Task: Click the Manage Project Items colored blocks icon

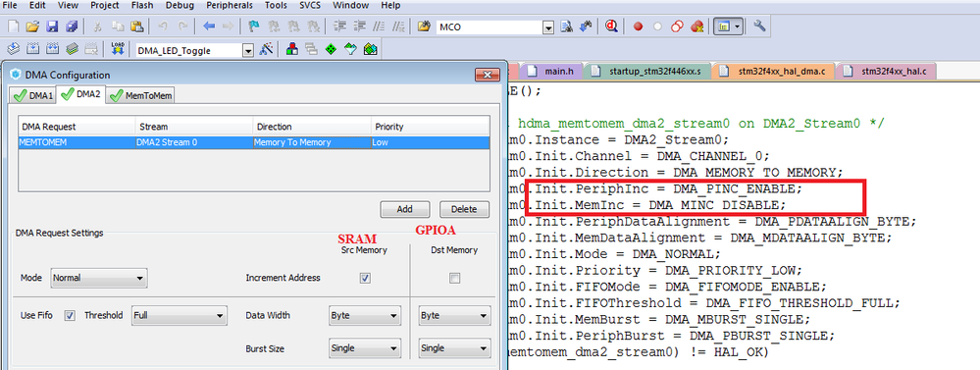Action: pyautogui.click(x=291, y=49)
